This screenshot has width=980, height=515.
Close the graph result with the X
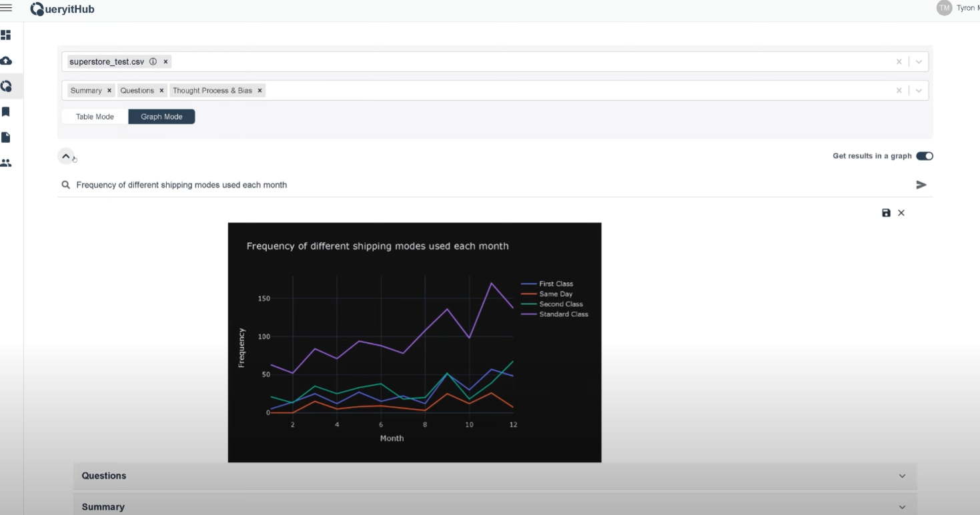901,213
